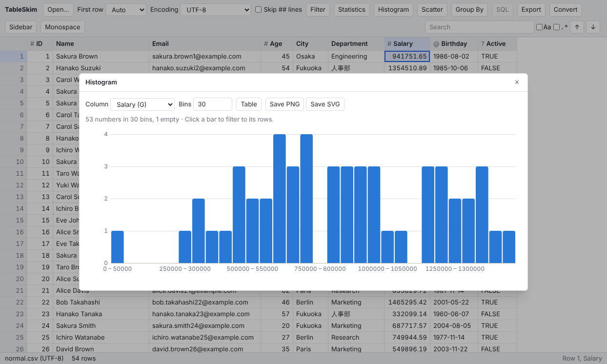Open the Filter tool
The image size is (607, 364).
[x=318, y=10]
